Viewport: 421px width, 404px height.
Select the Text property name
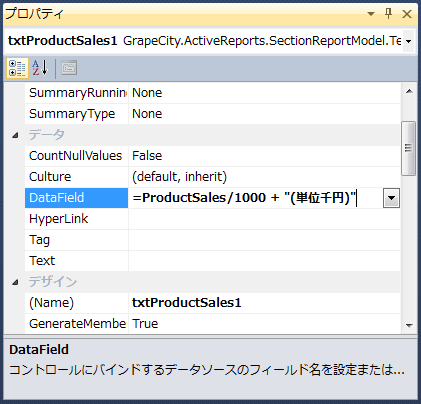coord(42,261)
